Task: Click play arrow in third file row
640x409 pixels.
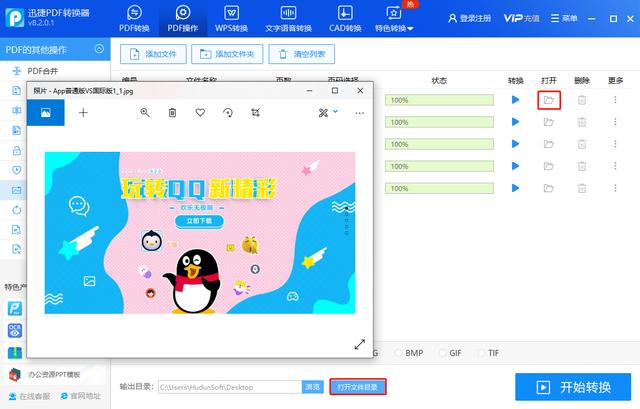Action: click(516, 144)
